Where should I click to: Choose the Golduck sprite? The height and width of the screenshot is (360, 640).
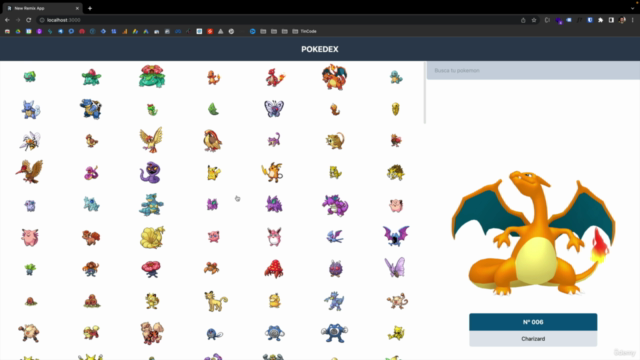pos(334,301)
